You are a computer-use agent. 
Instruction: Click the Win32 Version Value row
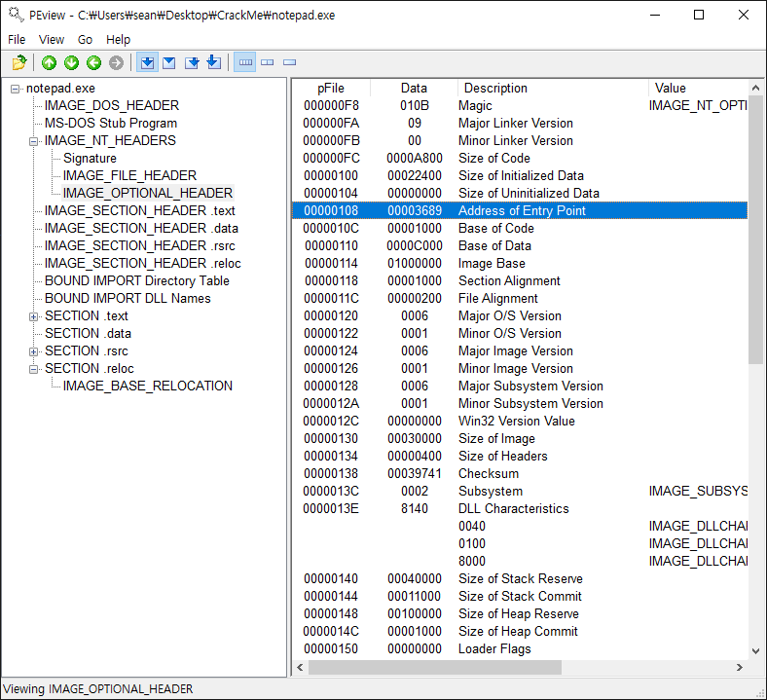pyautogui.click(x=520, y=422)
